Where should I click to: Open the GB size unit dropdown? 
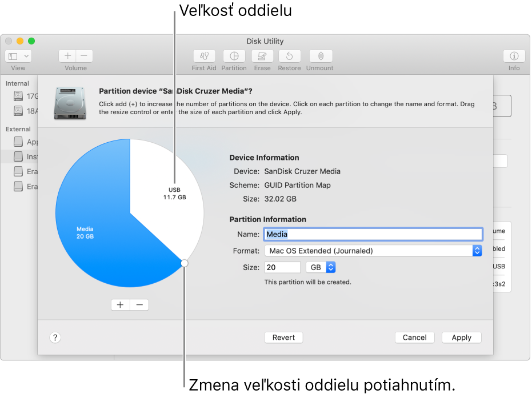tap(321, 267)
